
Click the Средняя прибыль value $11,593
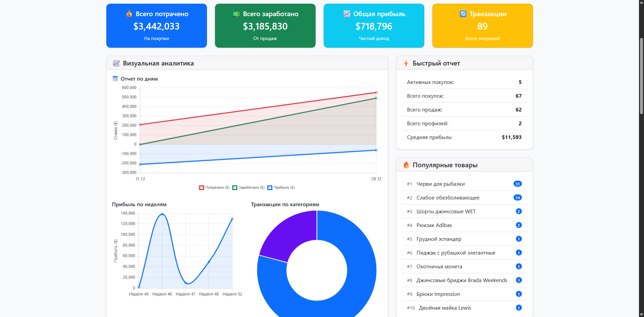tap(512, 137)
